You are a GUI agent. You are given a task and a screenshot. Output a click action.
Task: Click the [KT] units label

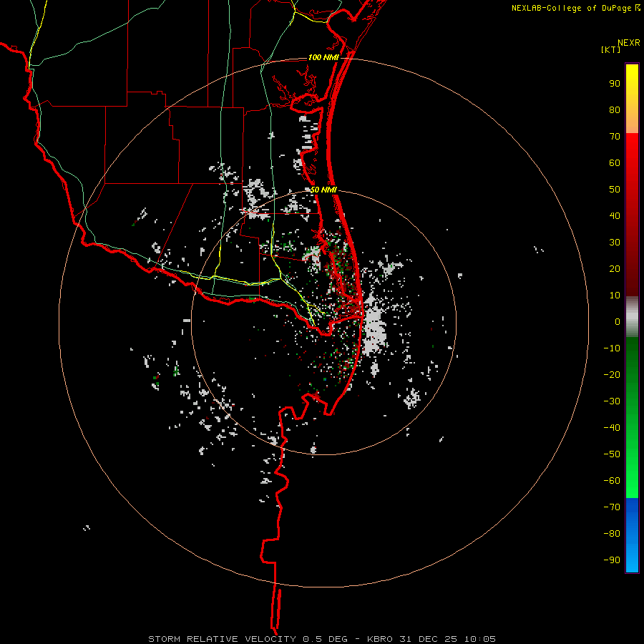[x=611, y=49]
